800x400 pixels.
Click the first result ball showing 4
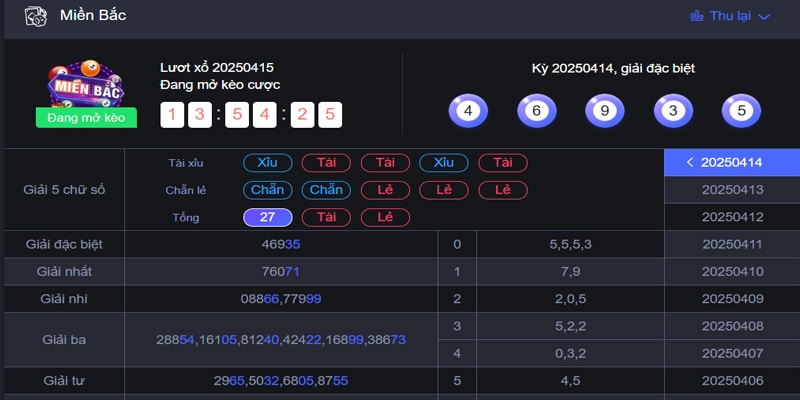468,111
